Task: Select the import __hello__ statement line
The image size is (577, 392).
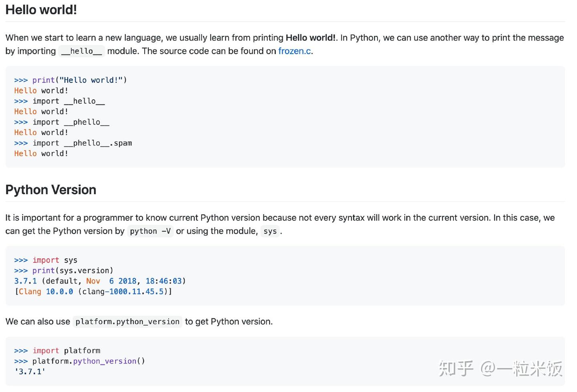Action: coord(59,101)
